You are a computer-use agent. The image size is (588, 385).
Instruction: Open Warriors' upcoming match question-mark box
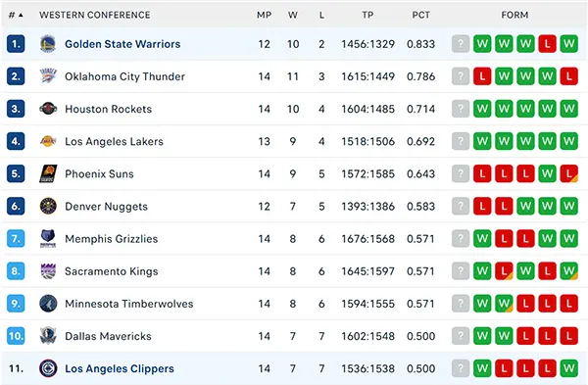pos(461,44)
